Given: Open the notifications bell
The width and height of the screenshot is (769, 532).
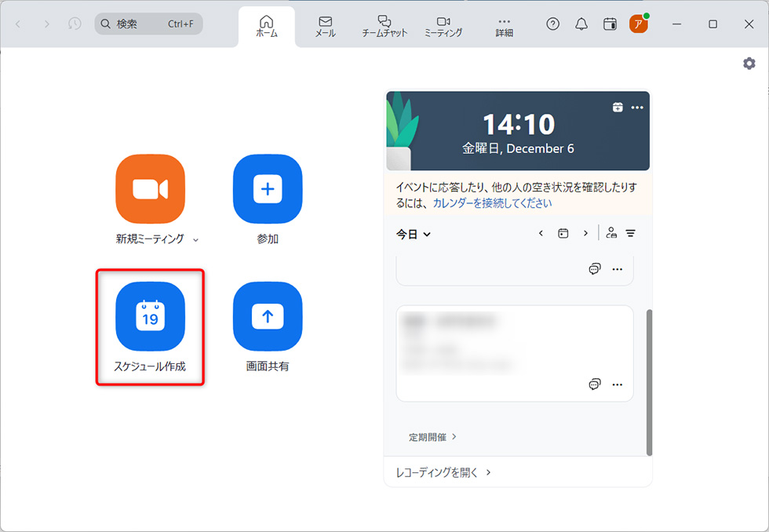Looking at the screenshot, I should [581, 24].
